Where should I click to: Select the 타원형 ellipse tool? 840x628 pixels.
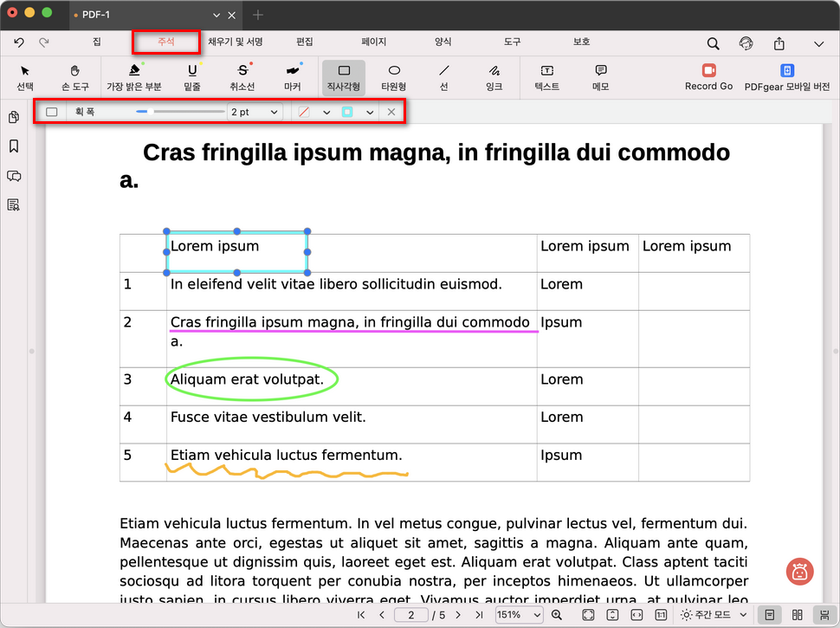pyautogui.click(x=393, y=76)
